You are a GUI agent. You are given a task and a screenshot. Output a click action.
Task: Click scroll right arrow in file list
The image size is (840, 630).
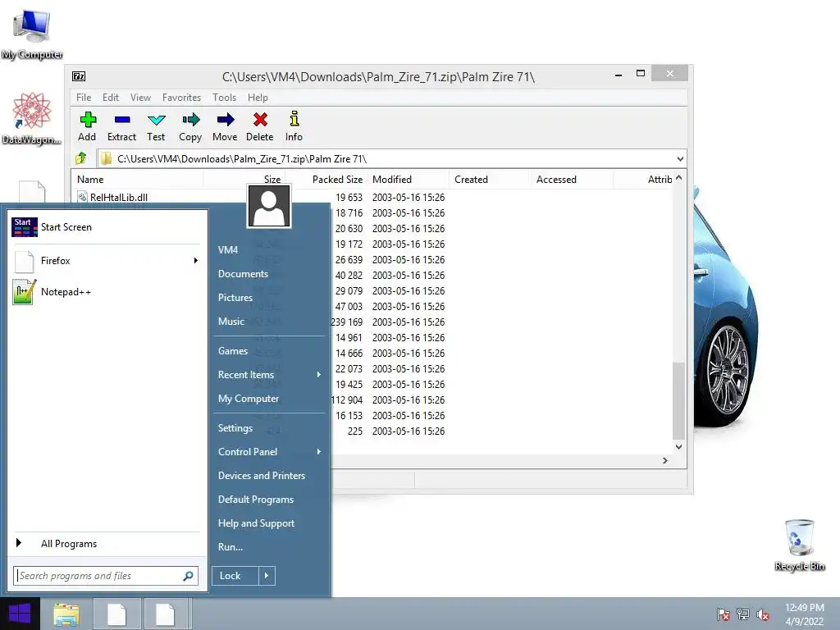tap(664, 461)
